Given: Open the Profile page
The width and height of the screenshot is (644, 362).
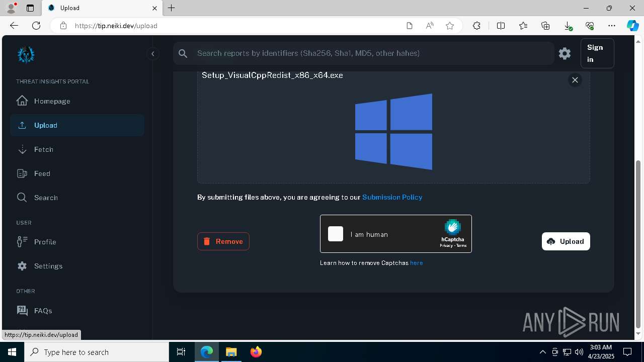Looking at the screenshot, I should [77, 242].
